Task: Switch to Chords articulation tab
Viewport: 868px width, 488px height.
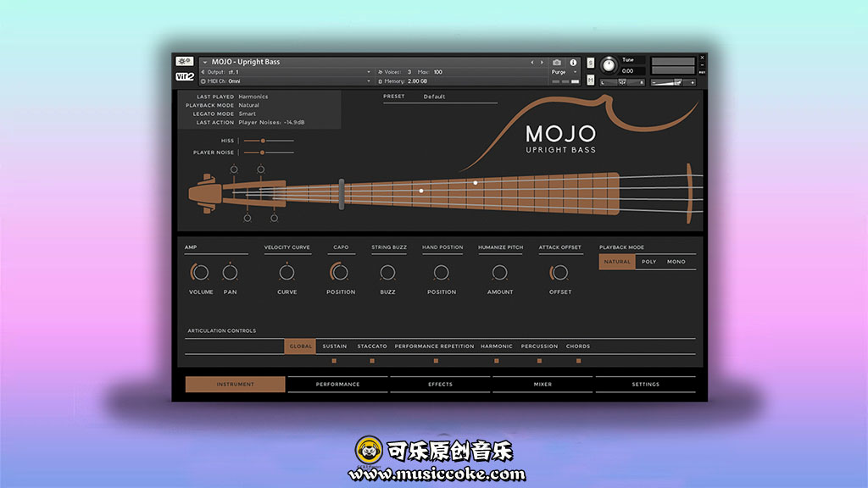Action: 578,347
